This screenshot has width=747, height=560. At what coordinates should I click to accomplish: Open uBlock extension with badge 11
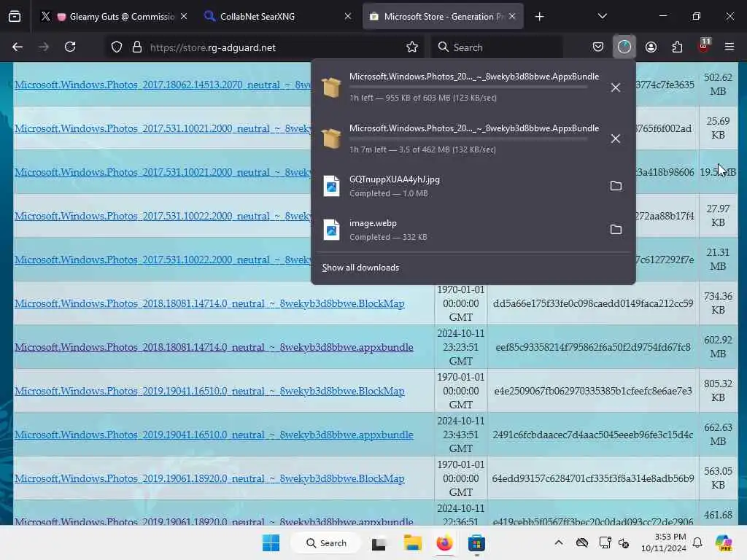point(704,46)
